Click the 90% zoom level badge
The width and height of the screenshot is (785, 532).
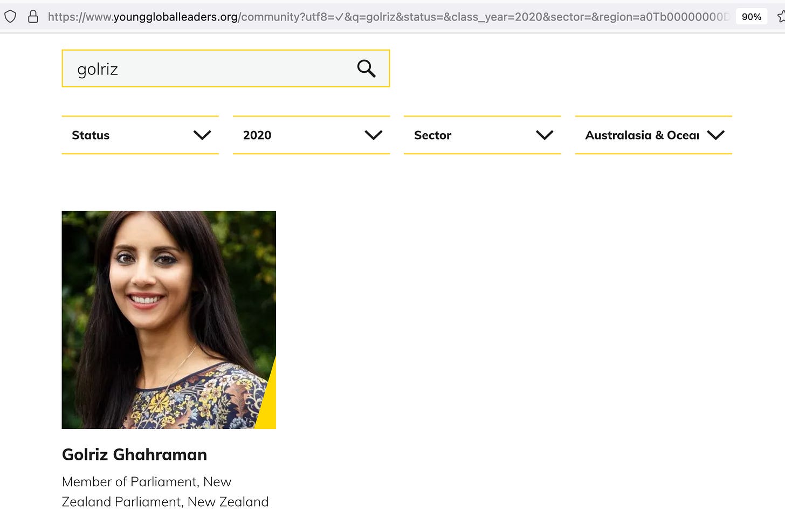click(x=752, y=17)
